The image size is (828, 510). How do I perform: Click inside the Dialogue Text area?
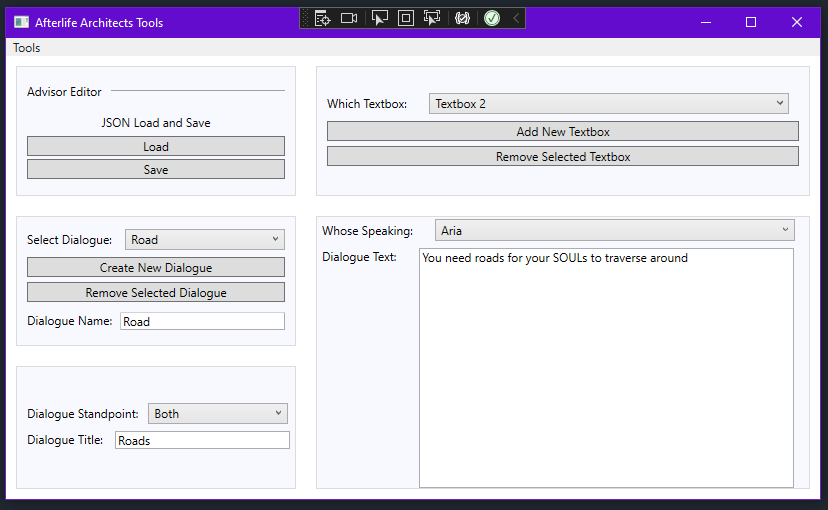pos(605,370)
